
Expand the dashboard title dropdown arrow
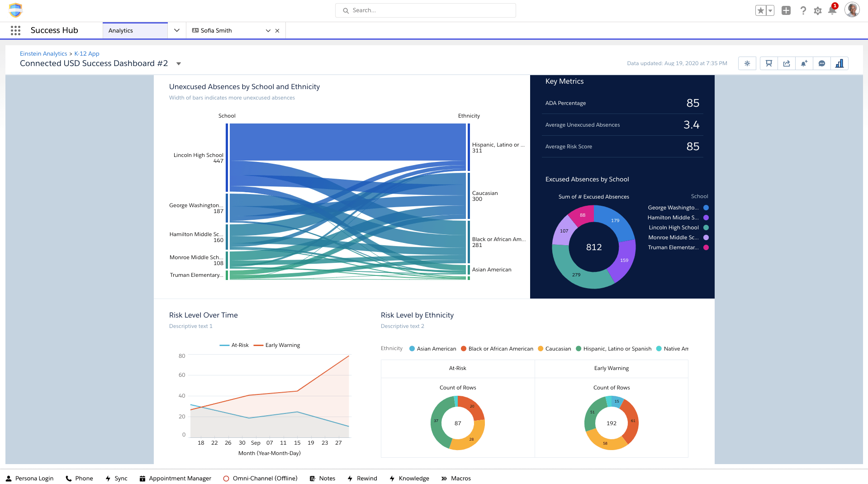179,64
